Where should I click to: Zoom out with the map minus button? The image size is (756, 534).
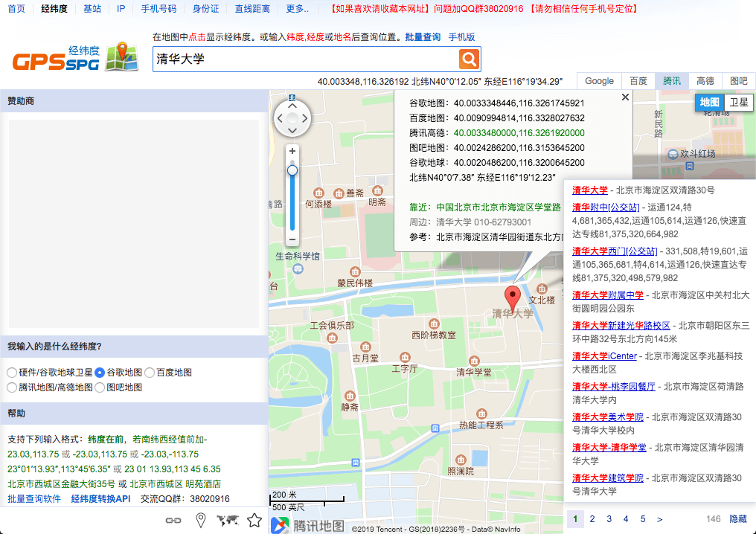pos(292,239)
